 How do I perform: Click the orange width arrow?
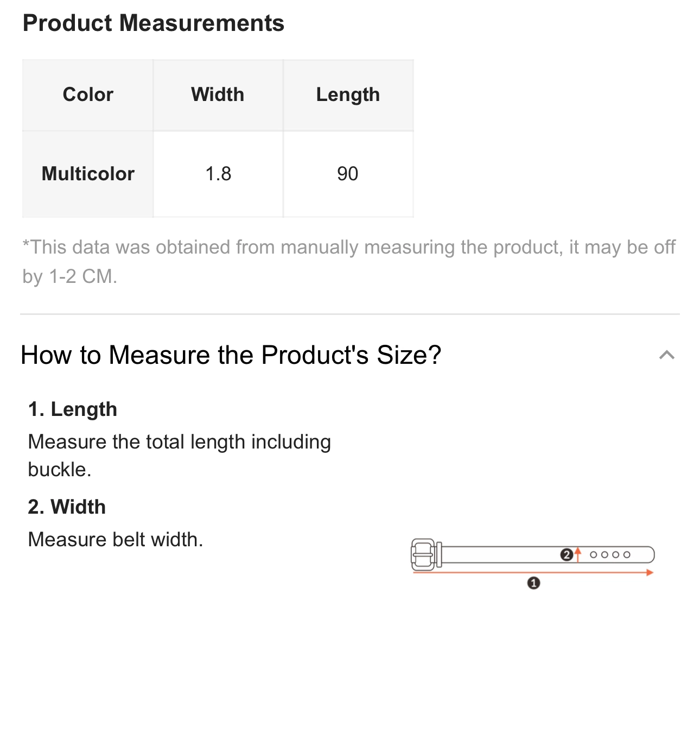click(578, 554)
